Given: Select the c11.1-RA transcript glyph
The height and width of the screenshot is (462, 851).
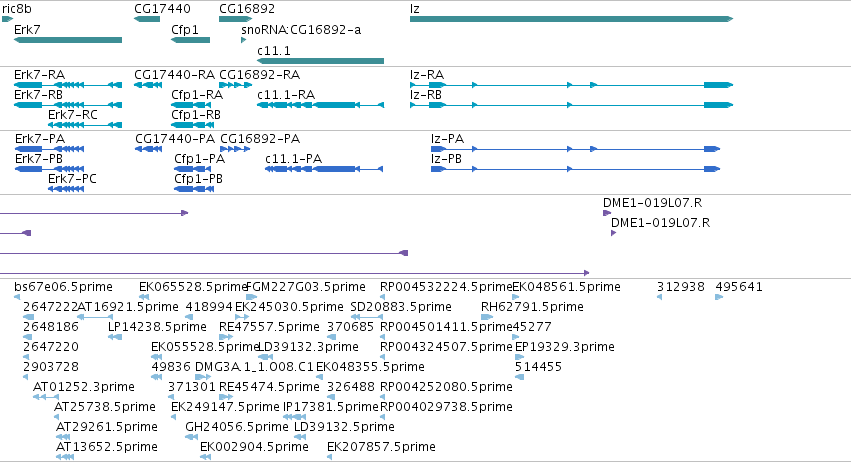Looking at the screenshot, I should pyautogui.click(x=320, y=105).
